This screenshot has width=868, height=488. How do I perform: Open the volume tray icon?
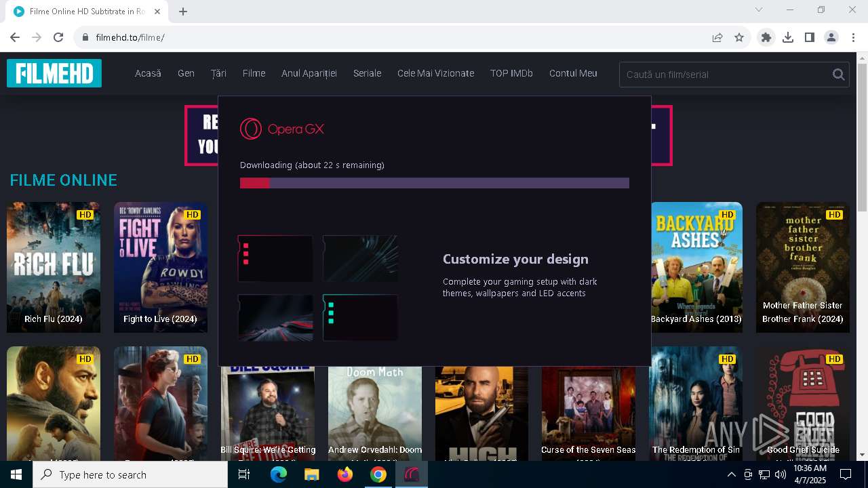pos(781,474)
